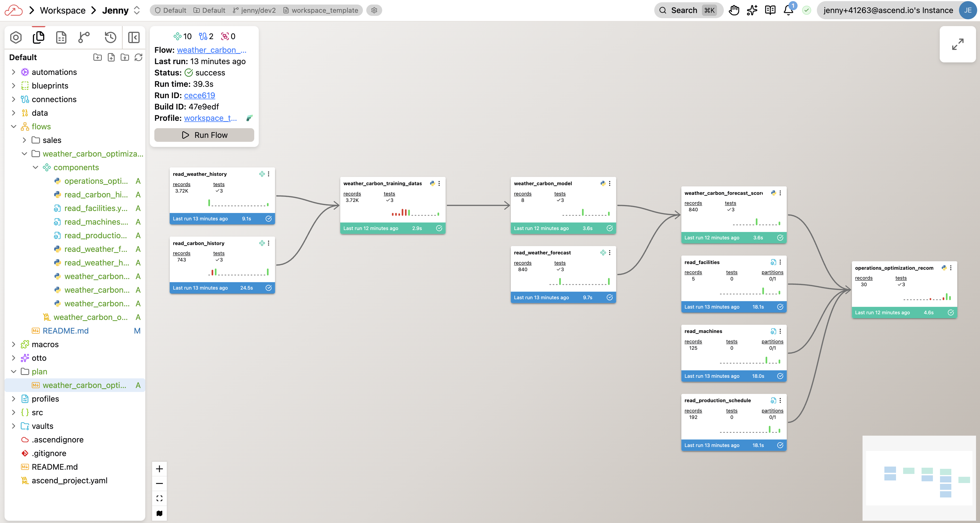Open the Otto assistant sparkle icon
This screenshot has width=980, height=523.
(752, 10)
